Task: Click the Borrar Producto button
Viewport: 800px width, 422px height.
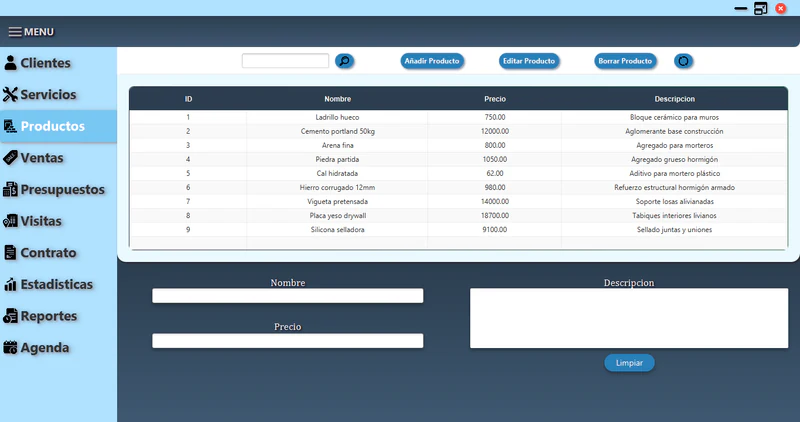Action: click(x=626, y=61)
